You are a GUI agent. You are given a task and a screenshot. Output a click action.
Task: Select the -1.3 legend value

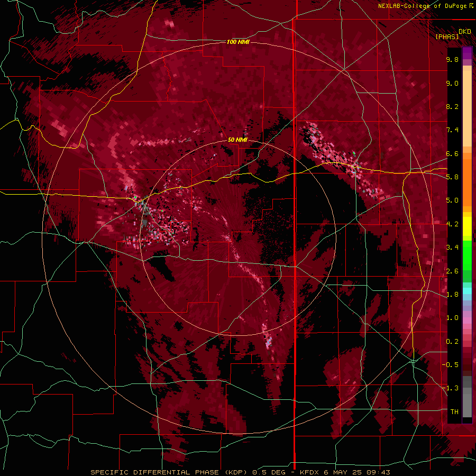click(450, 388)
